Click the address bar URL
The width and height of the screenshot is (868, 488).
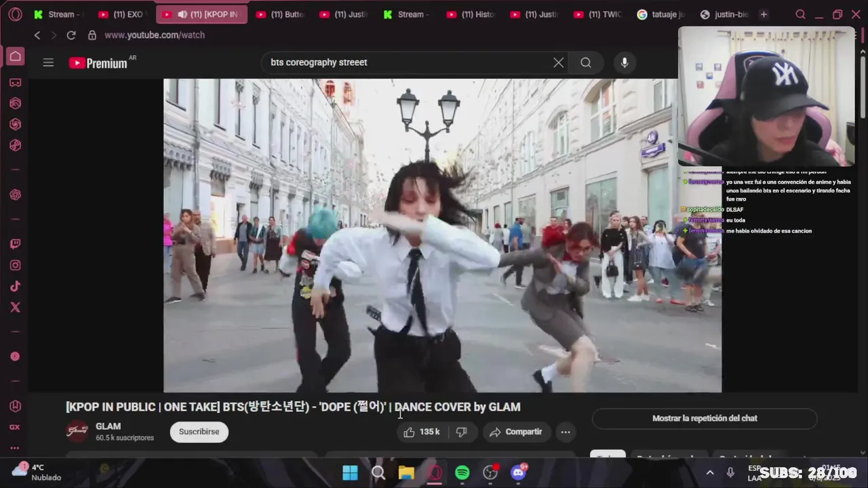[x=155, y=35]
